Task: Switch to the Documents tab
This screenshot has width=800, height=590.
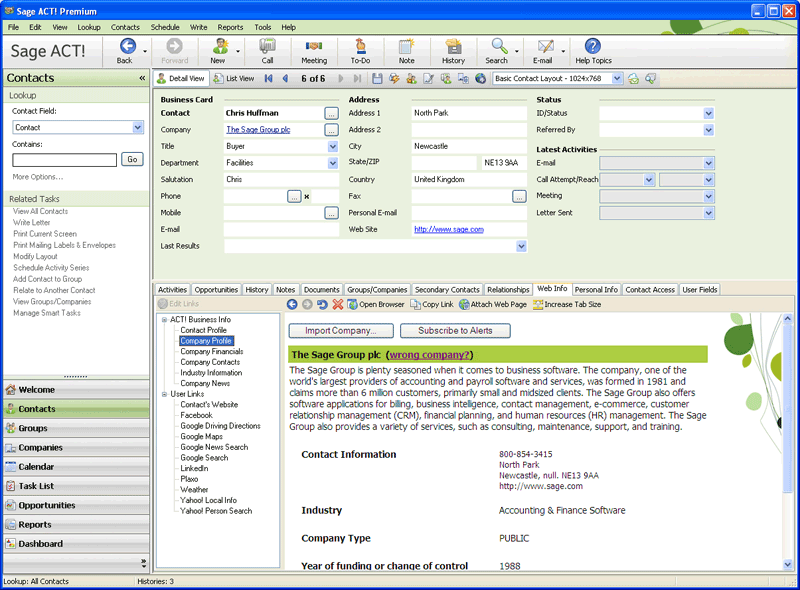Action: [321, 290]
